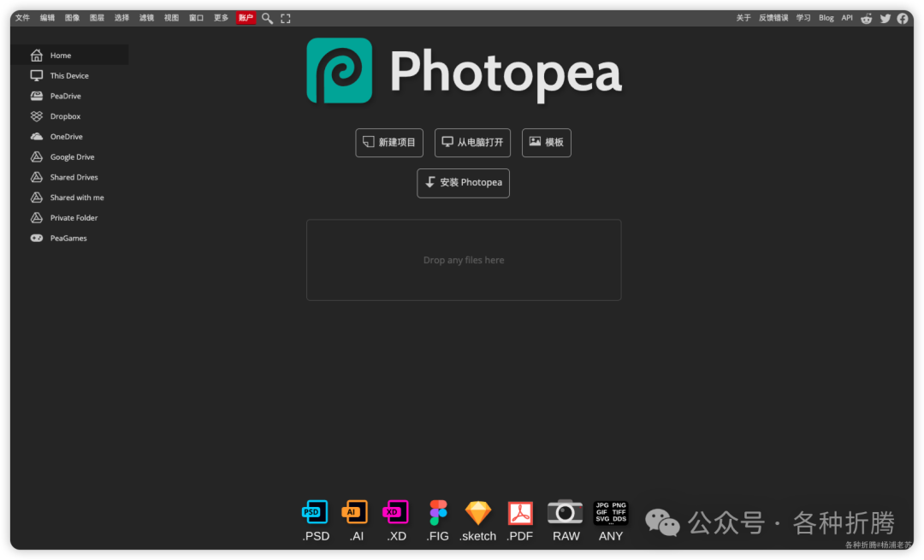
Task: Toggle fullscreen mode icon
Action: point(285,18)
